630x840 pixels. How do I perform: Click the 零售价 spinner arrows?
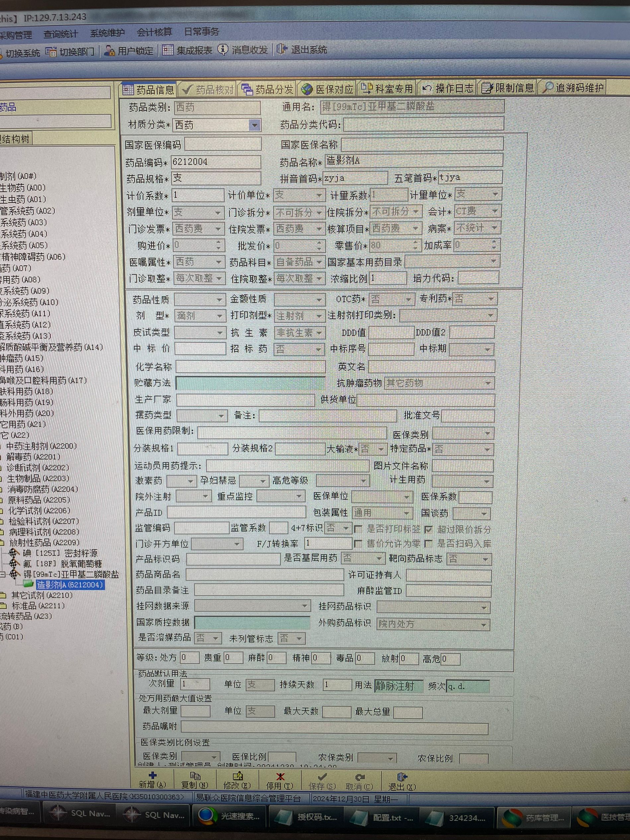[416, 245]
